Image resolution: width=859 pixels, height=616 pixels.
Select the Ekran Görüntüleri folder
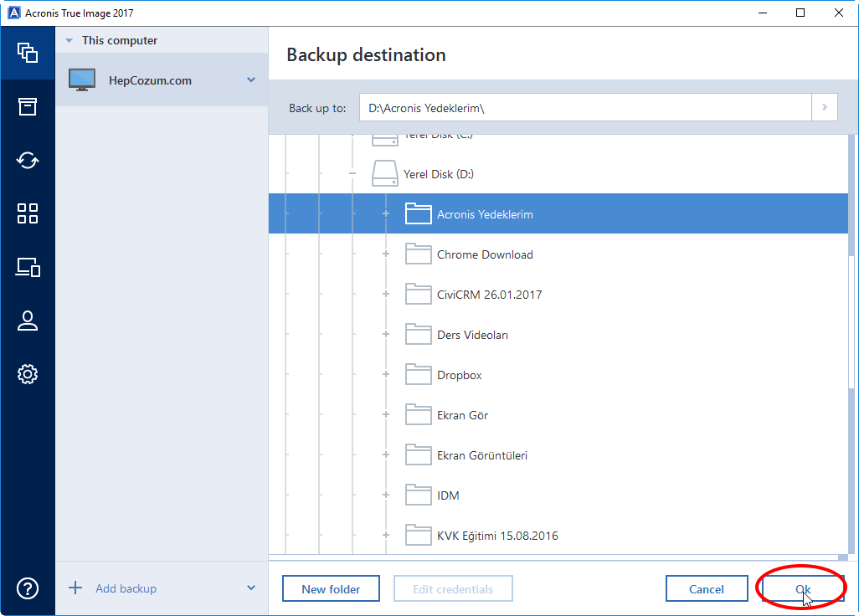pos(482,455)
